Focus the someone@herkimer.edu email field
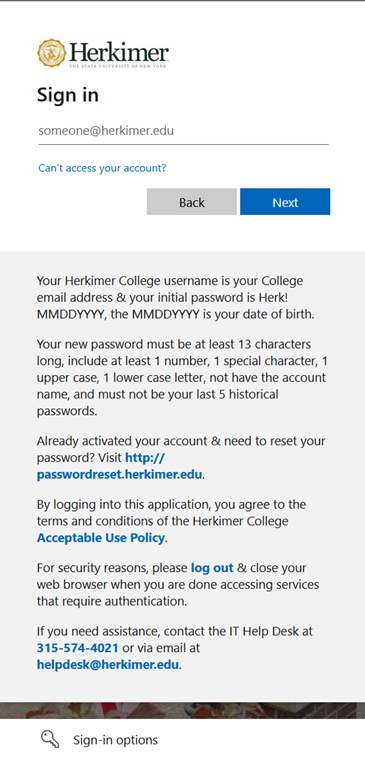 tap(183, 131)
